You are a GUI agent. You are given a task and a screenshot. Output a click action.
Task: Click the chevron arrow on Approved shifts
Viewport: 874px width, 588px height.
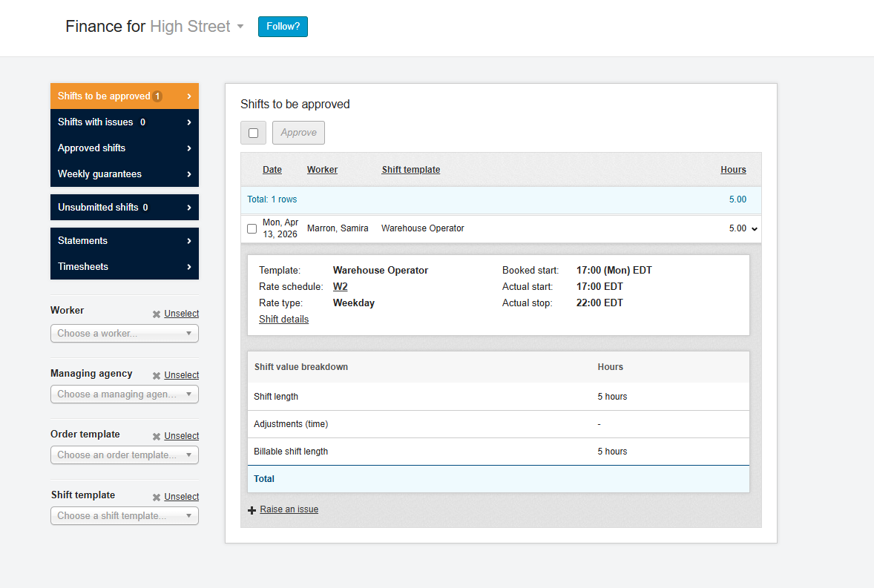coord(189,148)
